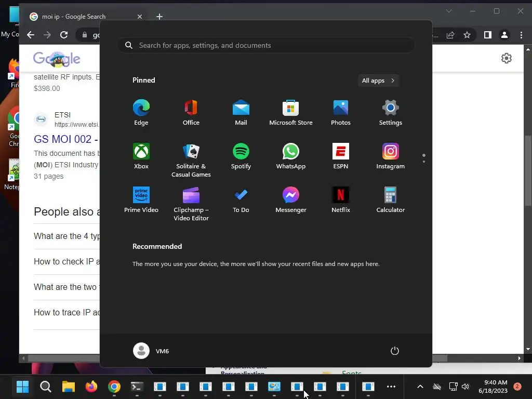
Task: Open Instagram
Action: click(x=391, y=156)
